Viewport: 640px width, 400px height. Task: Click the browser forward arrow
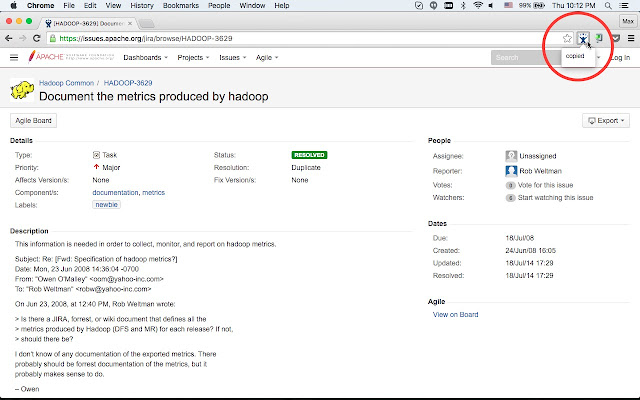click(23, 38)
